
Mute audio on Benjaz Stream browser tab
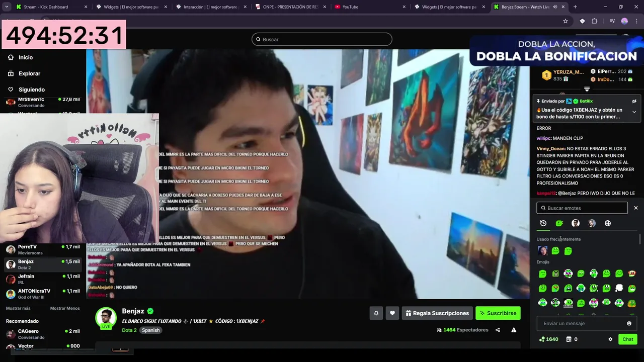[555, 7]
